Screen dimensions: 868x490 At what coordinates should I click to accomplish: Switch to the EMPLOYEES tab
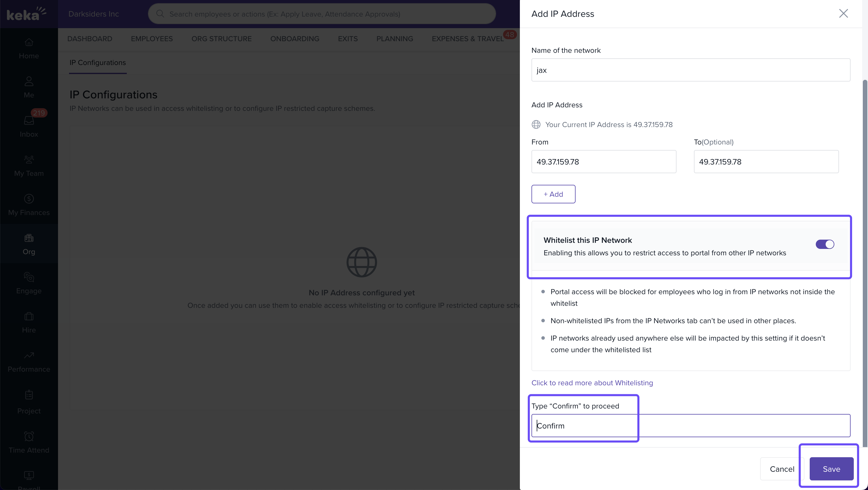tap(152, 39)
